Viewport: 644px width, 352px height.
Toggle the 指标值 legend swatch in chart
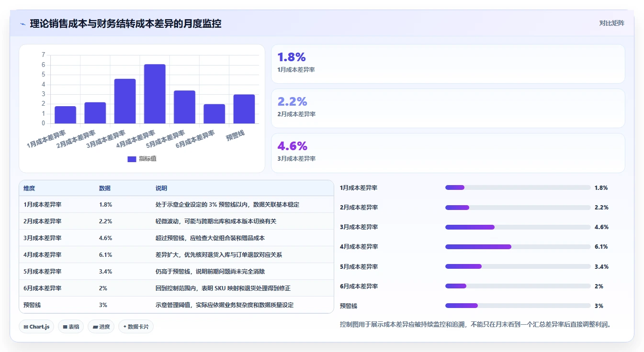click(132, 159)
